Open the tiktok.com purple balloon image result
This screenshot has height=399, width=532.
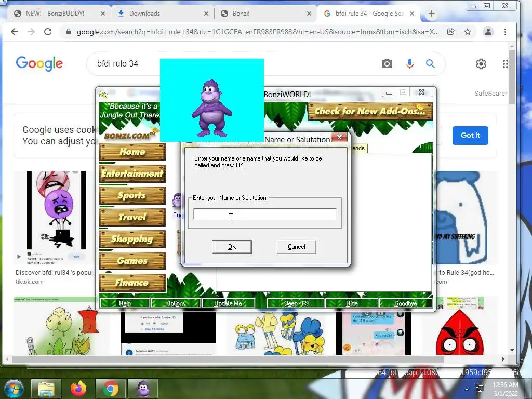coord(55,217)
